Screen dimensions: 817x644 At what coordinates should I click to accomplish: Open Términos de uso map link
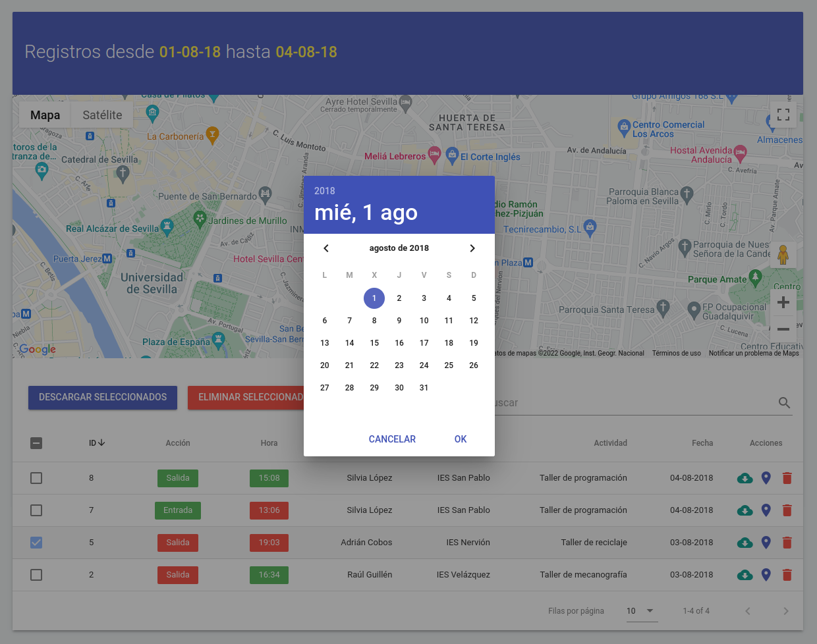(x=677, y=354)
